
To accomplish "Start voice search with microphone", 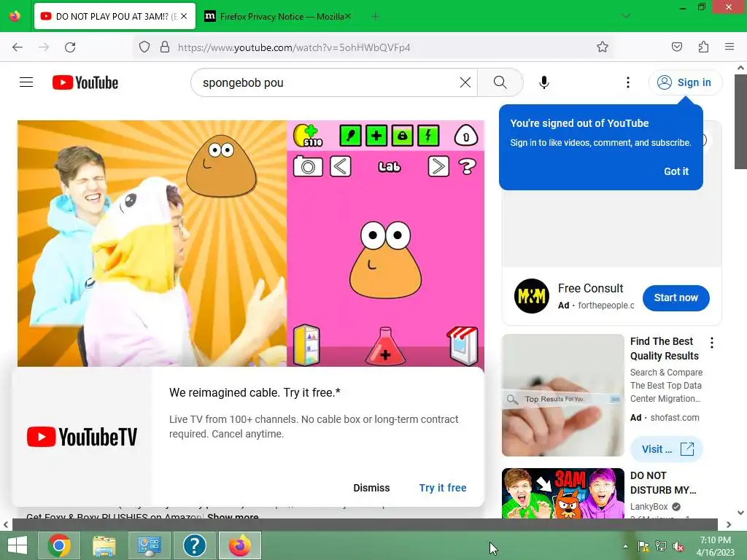I will 543,82.
